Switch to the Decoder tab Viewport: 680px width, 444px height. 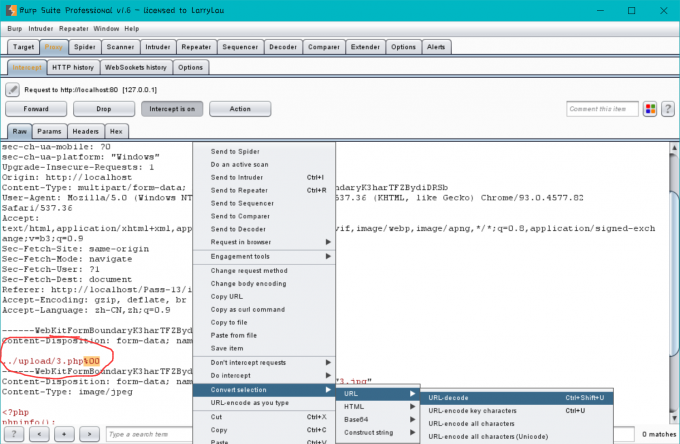click(283, 47)
